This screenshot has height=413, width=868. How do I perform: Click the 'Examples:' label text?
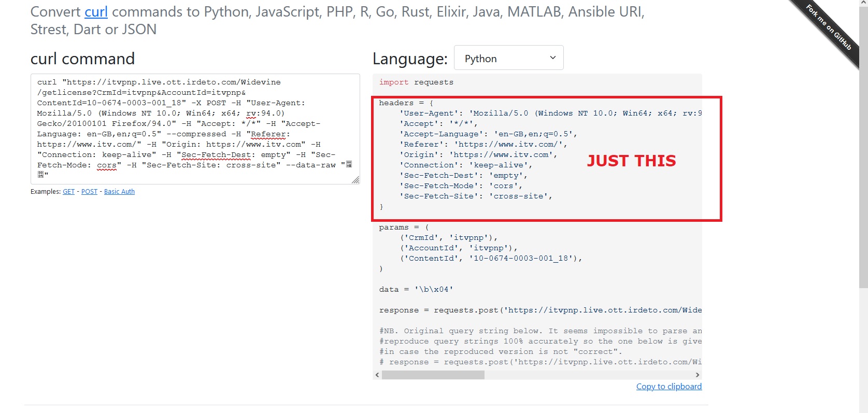point(46,192)
